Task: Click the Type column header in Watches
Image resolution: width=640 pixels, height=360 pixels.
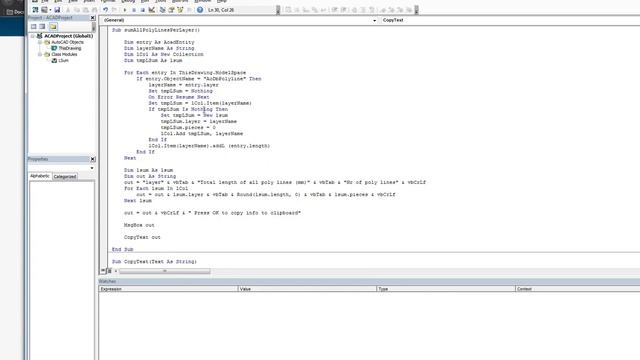Action: 446,289
